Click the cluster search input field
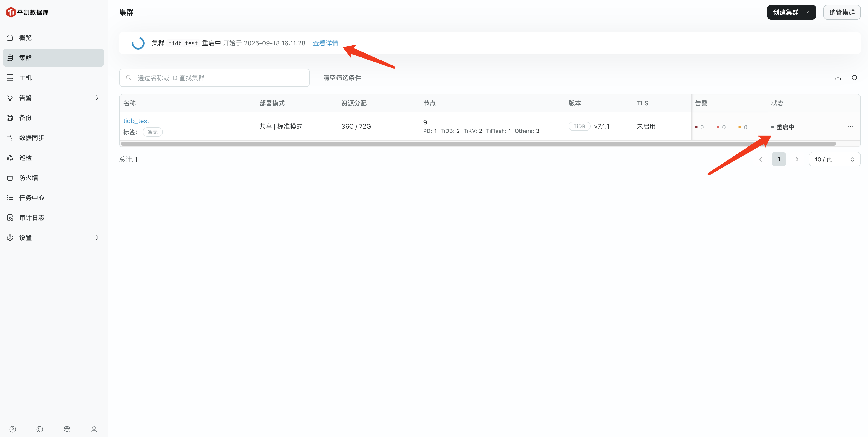The width and height of the screenshot is (868, 437). pos(214,77)
